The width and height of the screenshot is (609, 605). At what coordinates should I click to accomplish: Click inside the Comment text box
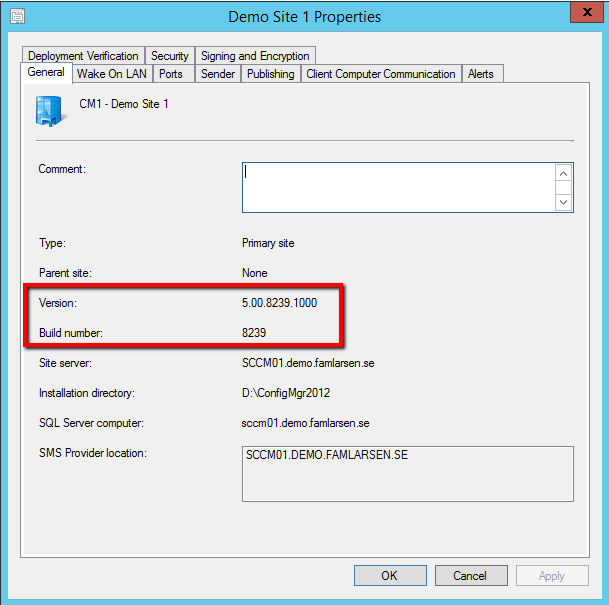pos(398,187)
